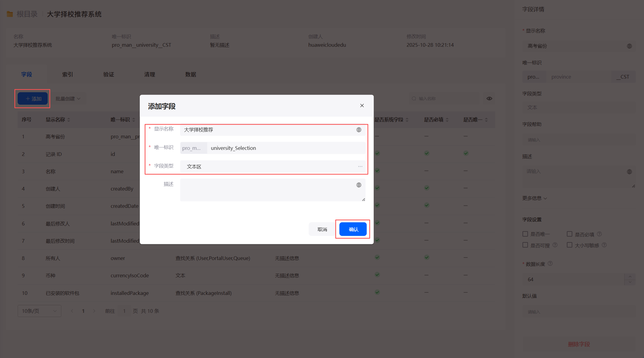Open the 10条/页 page size dropdown
The width and height of the screenshot is (644, 358).
point(39,311)
